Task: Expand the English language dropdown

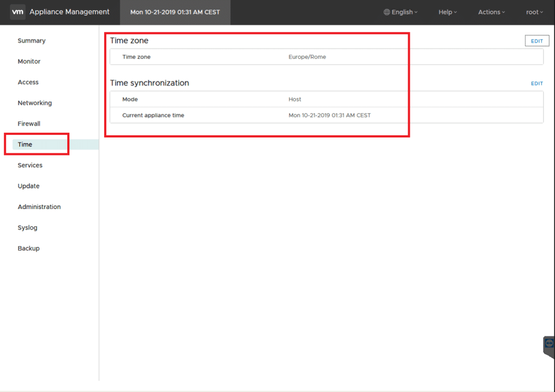Action: [x=402, y=12]
